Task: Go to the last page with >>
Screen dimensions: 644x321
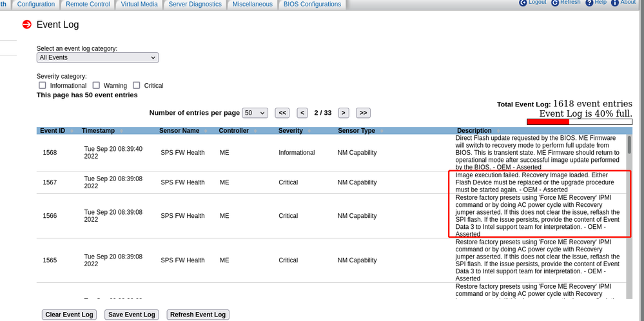Action: pos(363,113)
